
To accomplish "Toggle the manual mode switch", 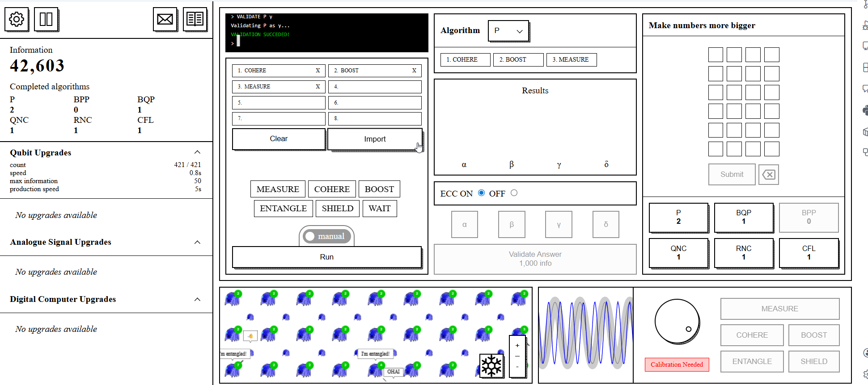I will tap(326, 236).
